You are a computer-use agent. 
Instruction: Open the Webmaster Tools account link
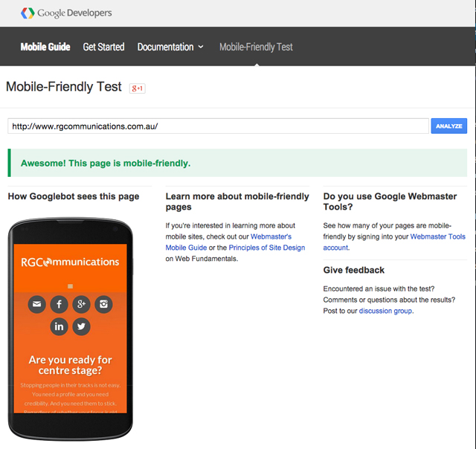[x=438, y=236]
